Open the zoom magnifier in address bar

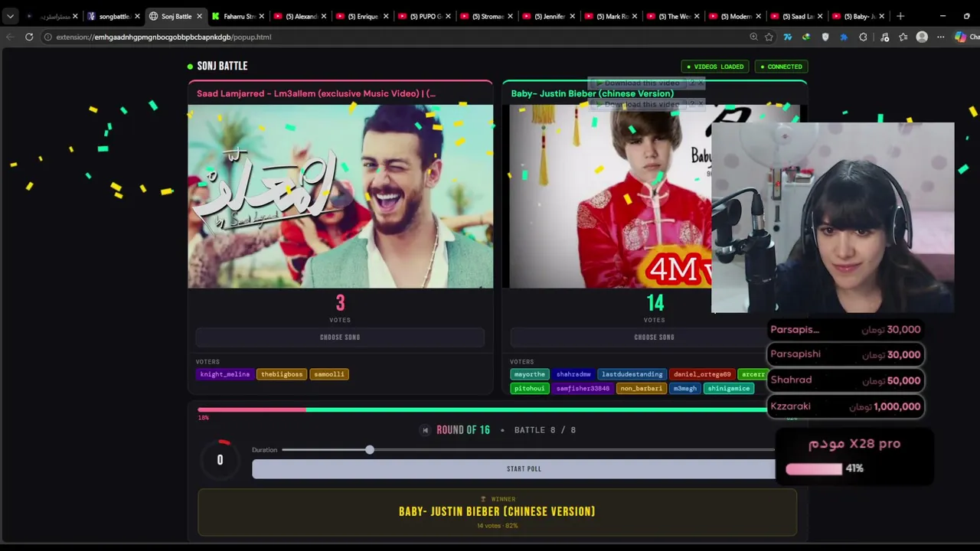753,37
